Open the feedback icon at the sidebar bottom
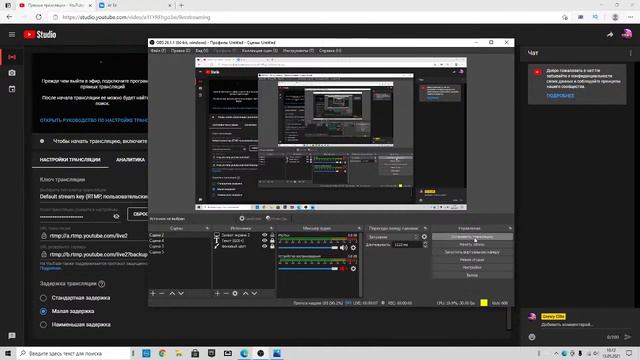Viewport: 640px width, 360px height. 12,336
